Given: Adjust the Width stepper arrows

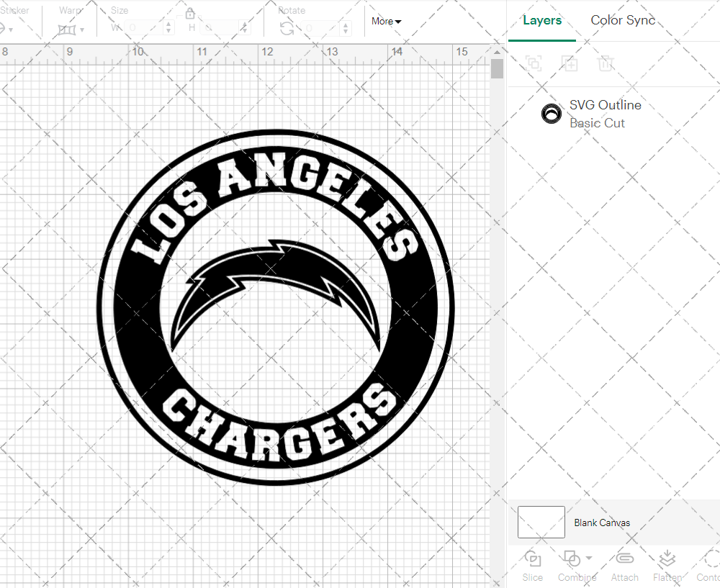Looking at the screenshot, I should [x=168, y=28].
